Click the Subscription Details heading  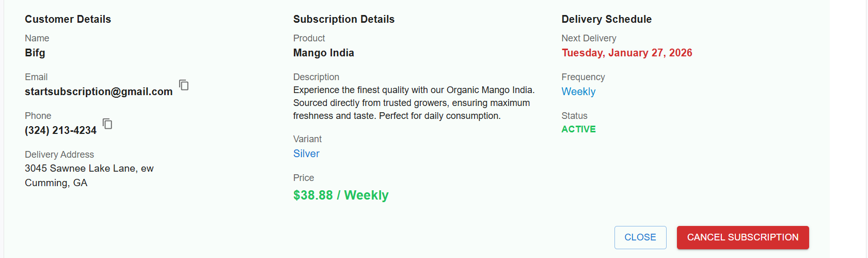(343, 19)
